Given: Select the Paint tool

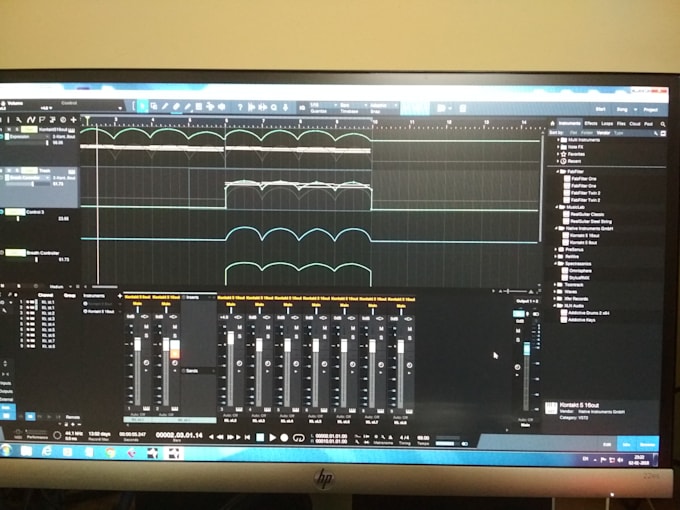Looking at the screenshot, I should pos(188,106).
